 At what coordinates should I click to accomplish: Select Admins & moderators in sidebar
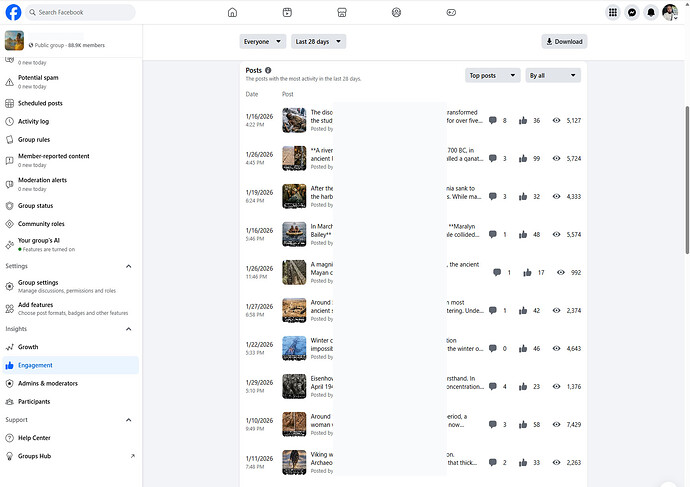click(x=47, y=383)
